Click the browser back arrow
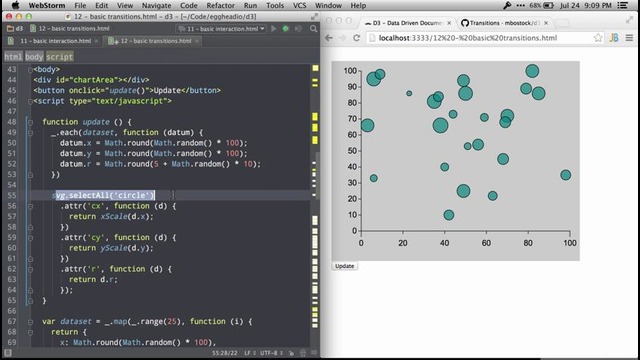The width and height of the screenshot is (640, 360). click(x=329, y=38)
